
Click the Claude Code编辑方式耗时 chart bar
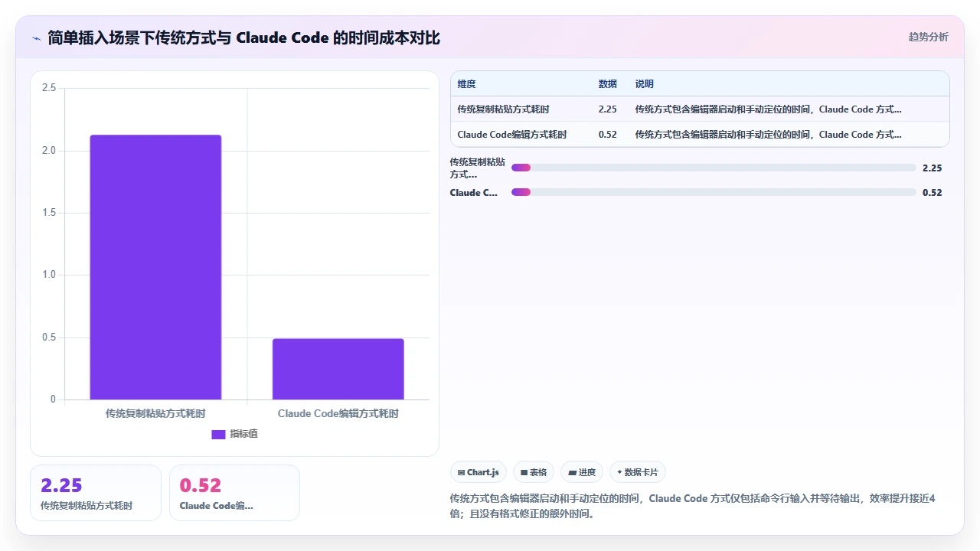(338, 369)
